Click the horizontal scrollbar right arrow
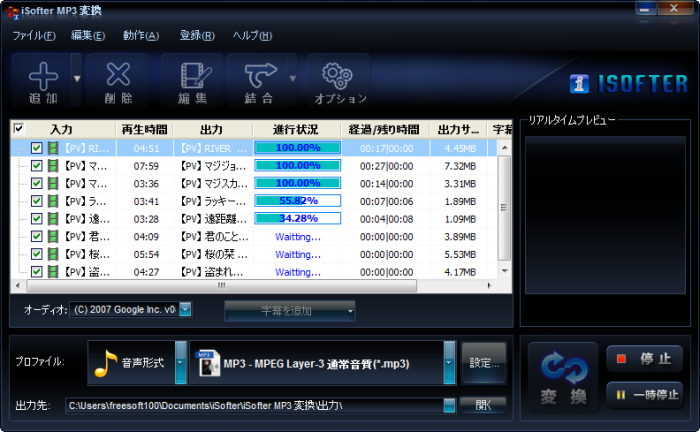 tap(489, 286)
